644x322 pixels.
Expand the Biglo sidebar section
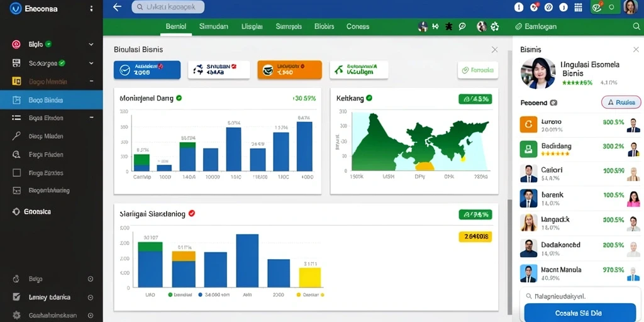(x=91, y=45)
